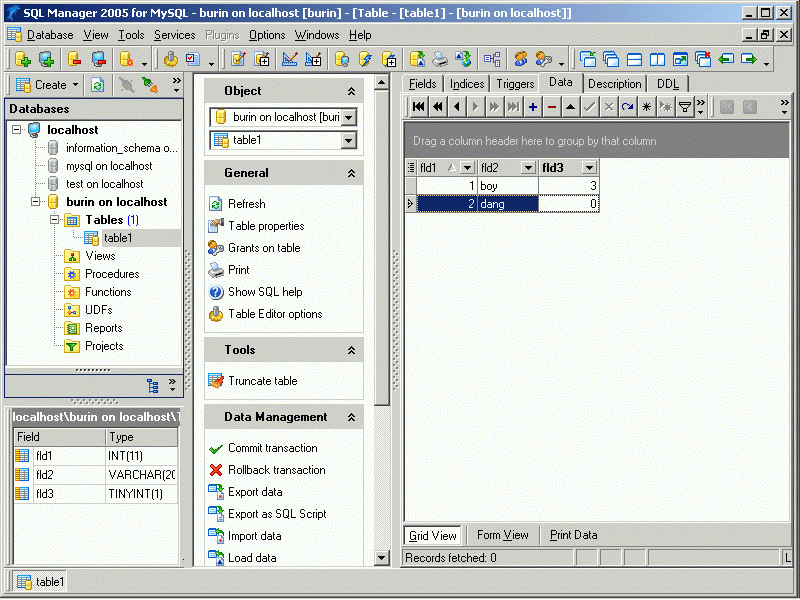Select Procedures folder in tree
800x600 pixels.
point(112,274)
